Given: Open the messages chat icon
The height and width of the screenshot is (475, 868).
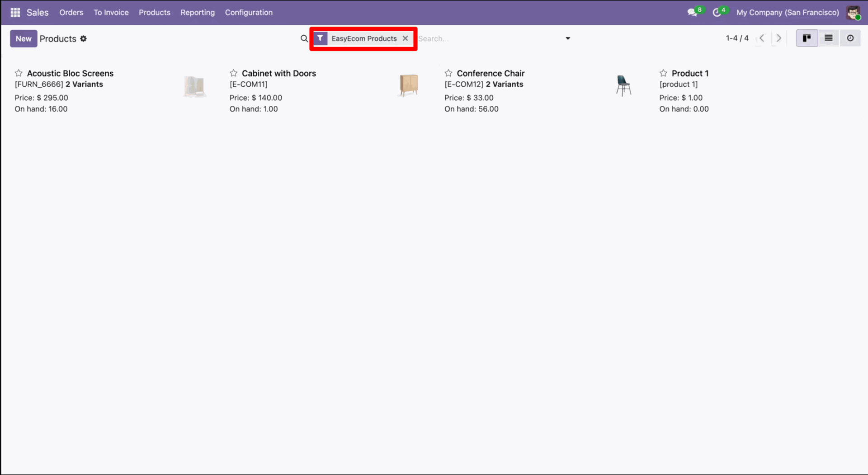Looking at the screenshot, I should 692,13.
